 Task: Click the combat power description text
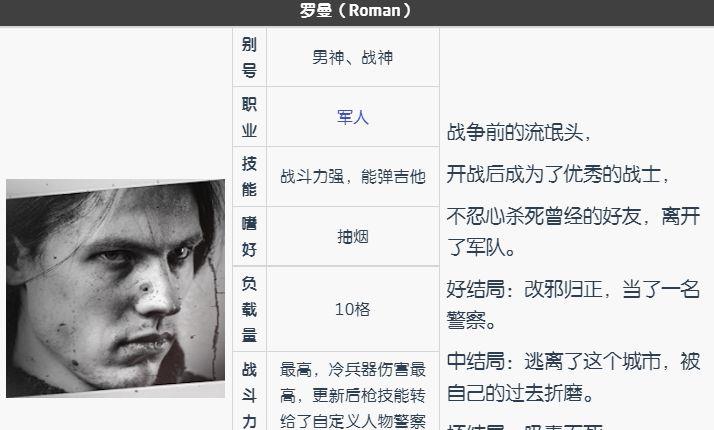point(353,395)
